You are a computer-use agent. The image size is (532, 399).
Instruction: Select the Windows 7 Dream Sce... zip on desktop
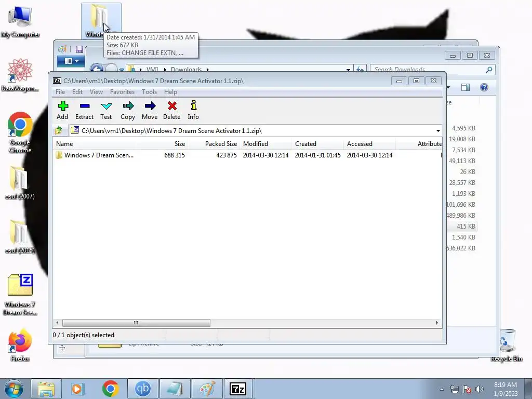pos(20,295)
